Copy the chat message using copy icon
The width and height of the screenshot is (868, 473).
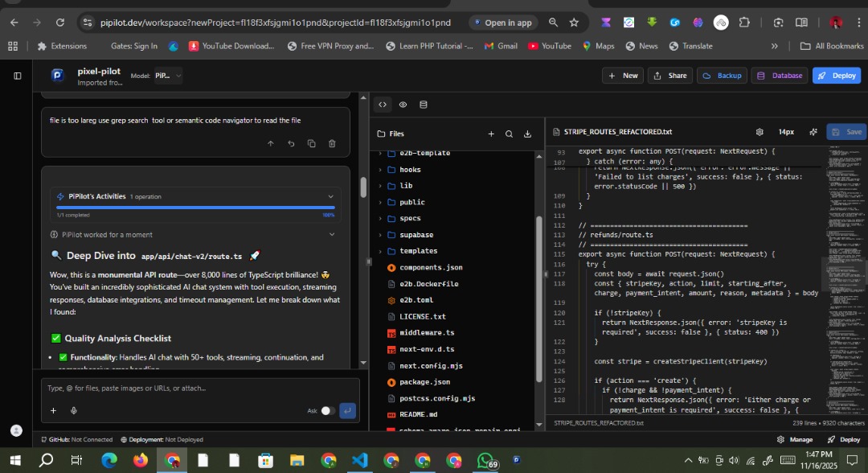point(311,143)
